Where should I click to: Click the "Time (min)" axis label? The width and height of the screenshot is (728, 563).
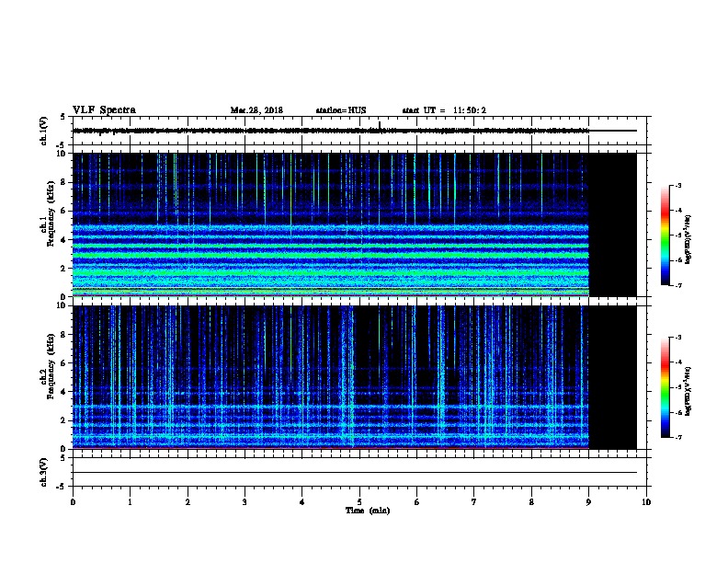(368, 511)
